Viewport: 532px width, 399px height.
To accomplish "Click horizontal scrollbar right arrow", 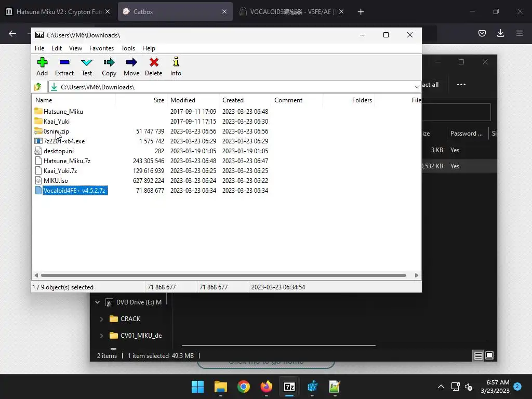I will point(417,275).
